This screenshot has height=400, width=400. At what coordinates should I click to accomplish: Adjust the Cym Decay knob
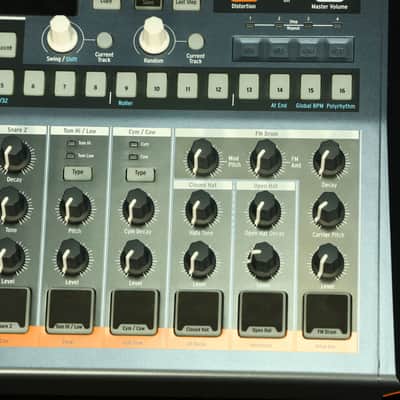click(x=138, y=207)
